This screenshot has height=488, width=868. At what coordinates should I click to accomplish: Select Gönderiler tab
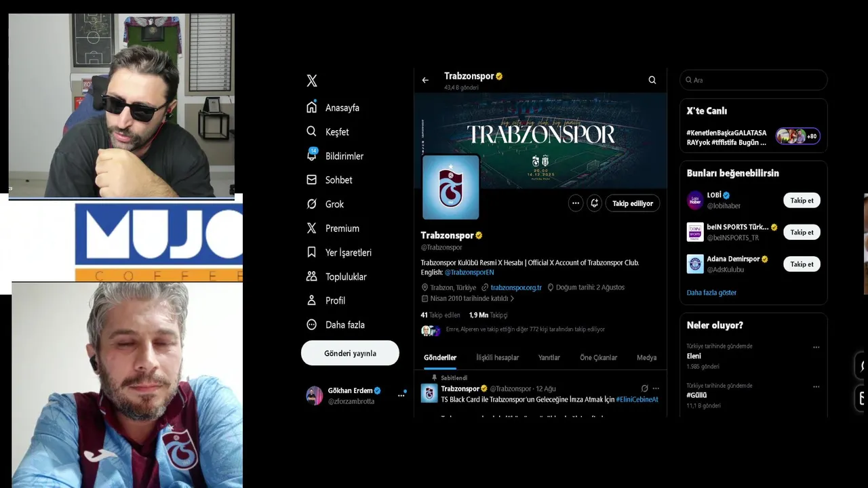pos(440,358)
